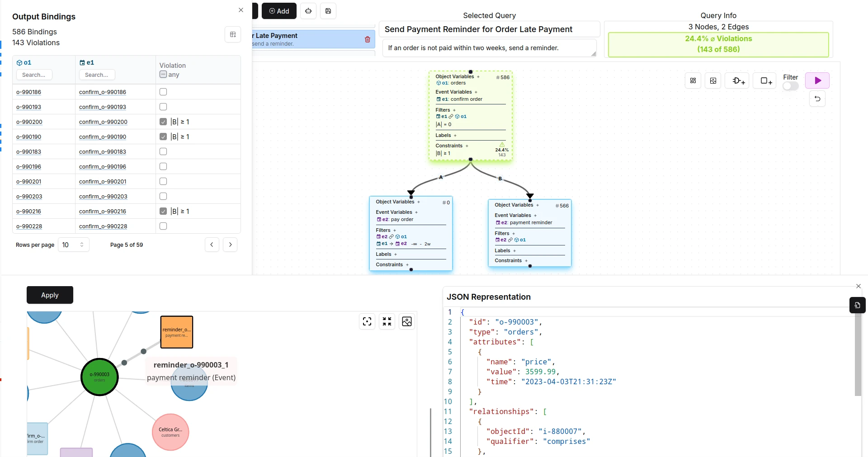
Task: Toggle violation checkbox for o-990193
Action: pos(163,107)
